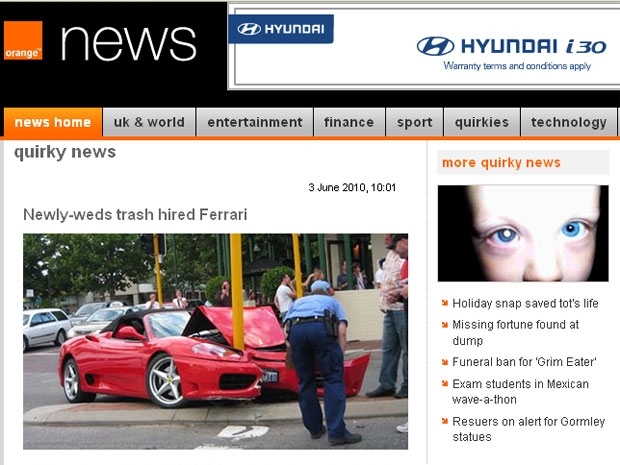Screen dimensions: 620x465
Task: Click arrow bullet beside Missing fortune story
Action: tap(444, 325)
